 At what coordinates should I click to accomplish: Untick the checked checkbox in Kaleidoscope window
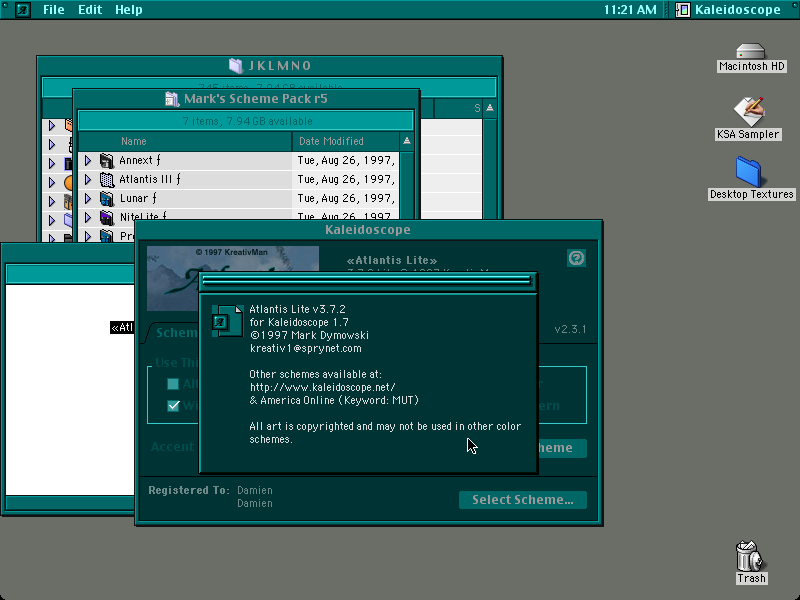click(173, 406)
